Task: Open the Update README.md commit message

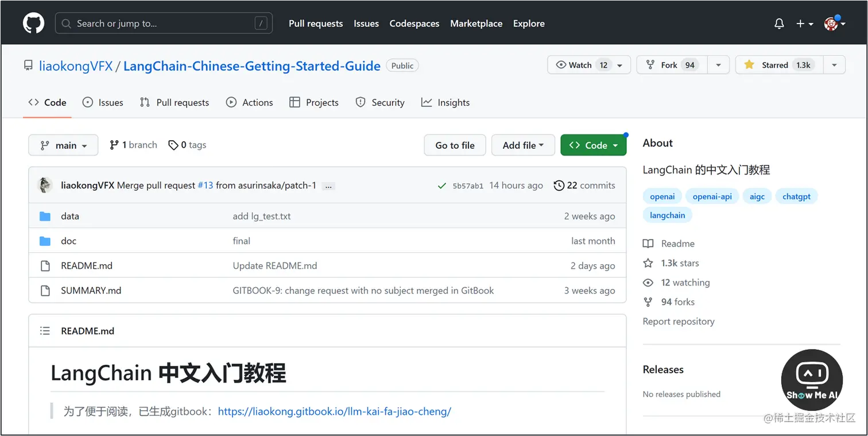Action: 275,265
